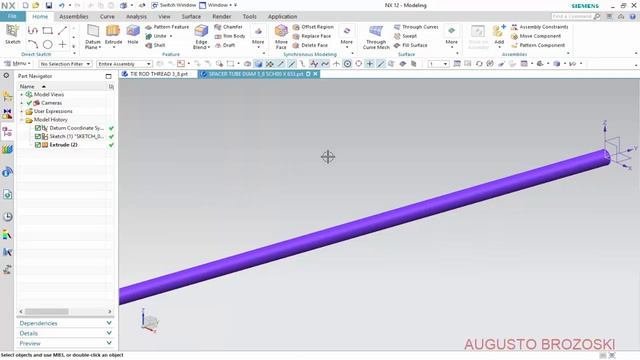
Task: Switch to the Curve tab
Action: tap(107, 16)
